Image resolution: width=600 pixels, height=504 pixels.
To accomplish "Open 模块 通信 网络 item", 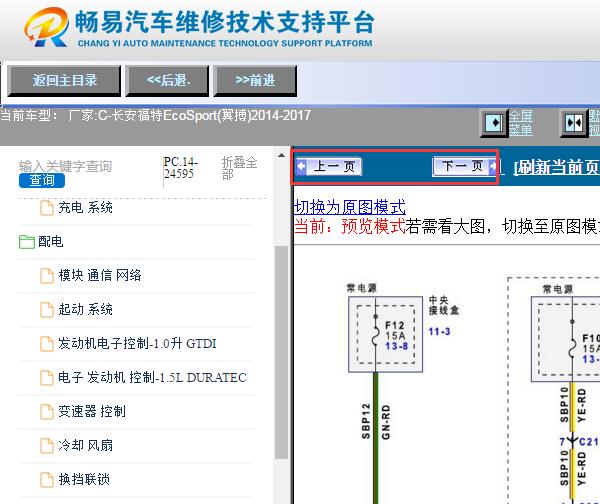I will [x=100, y=275].
